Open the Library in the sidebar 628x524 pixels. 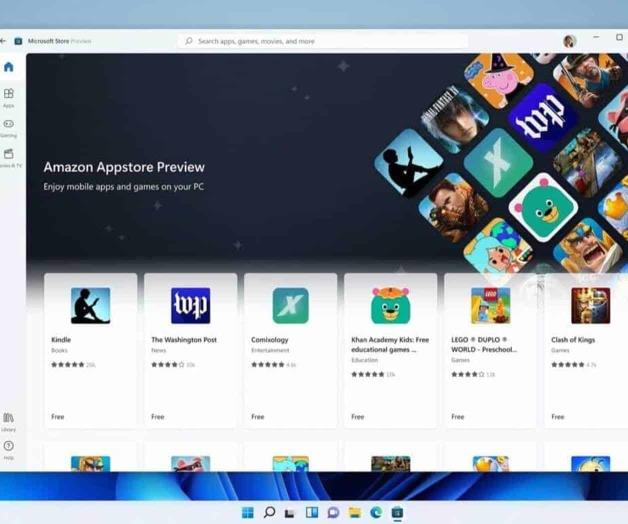8,422
